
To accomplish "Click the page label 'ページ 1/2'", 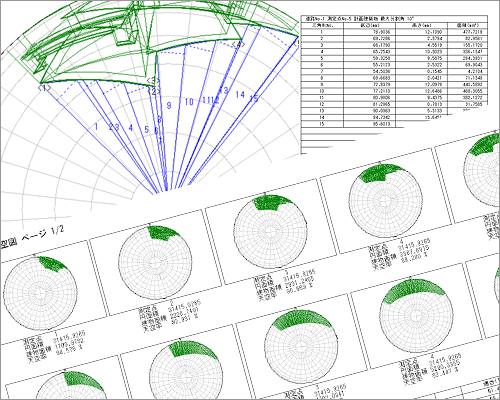I will point(43,234).
